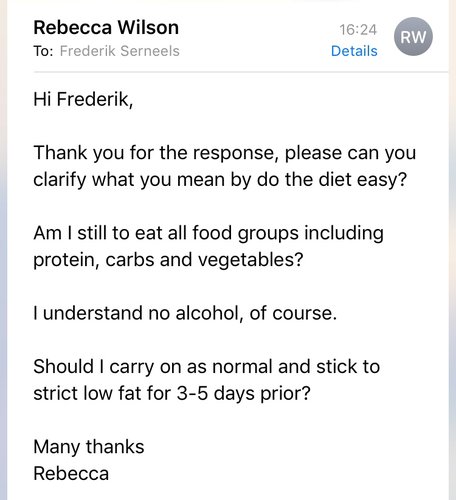456x500 pixels.
Task: Click the word vegetables in the message
Action: [251, 260]
